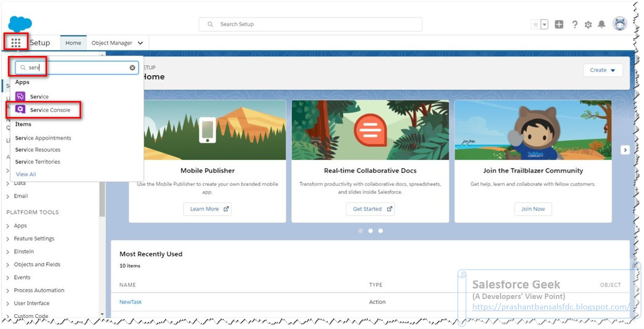Advance carousel with next arrow
The height and width of the screenshot is (329, 644).
click(x=625, y=150)
